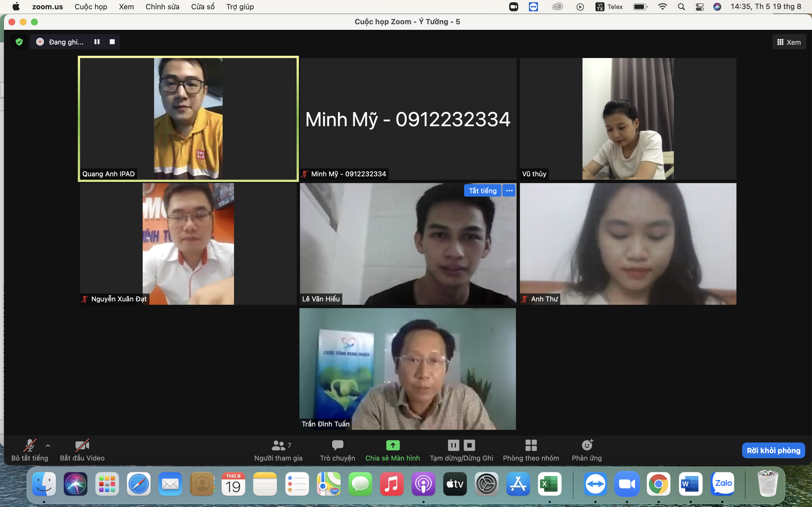Click Chia sẻ Màn hình share button
The width and height of the screenshot is (812, 507).
392,450
